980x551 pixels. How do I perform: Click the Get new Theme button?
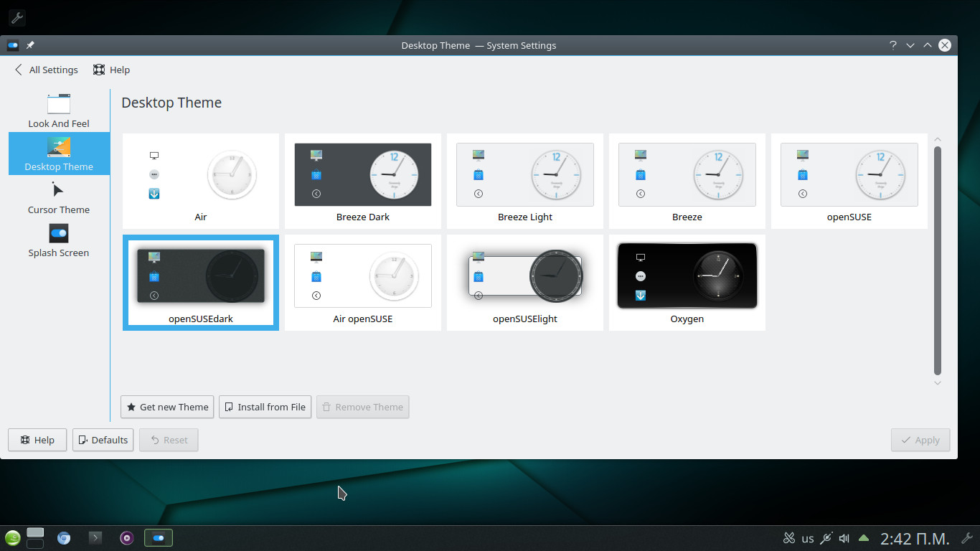pyautogui.click(x=167, y=407)
